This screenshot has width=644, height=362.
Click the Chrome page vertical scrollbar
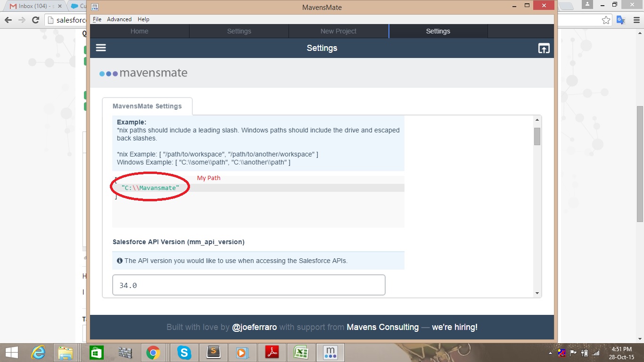[640, 164]
